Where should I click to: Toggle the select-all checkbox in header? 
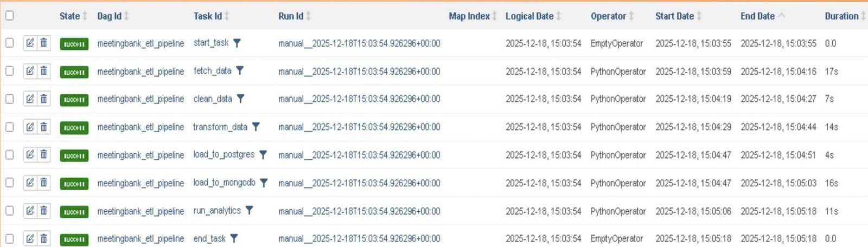[x=9, y=16]
